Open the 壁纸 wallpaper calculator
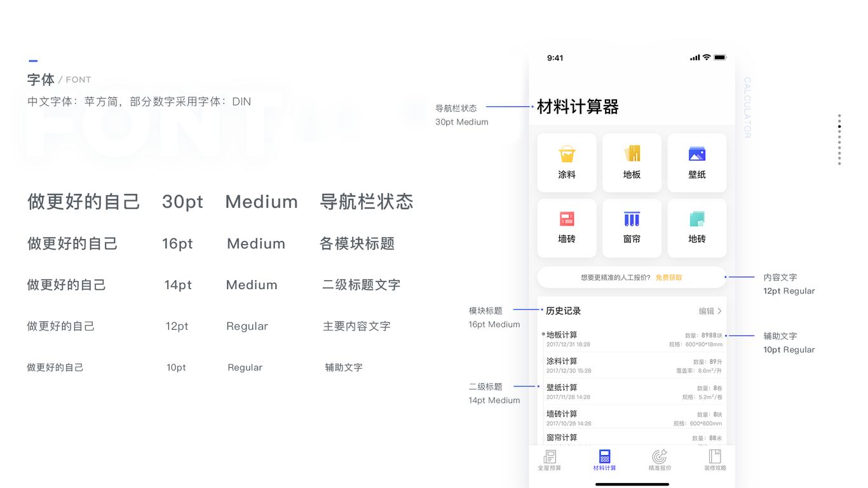The width and height of the screenshot is (868, 488). click(697, 163)
